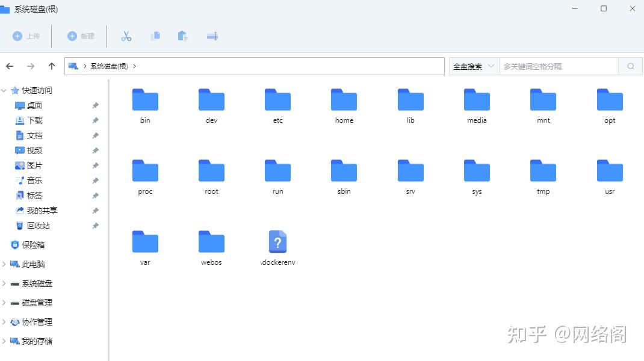The image size is (644, 361).
Task: Click the Copy icon in the toolbar
Action: pos(155,36)
